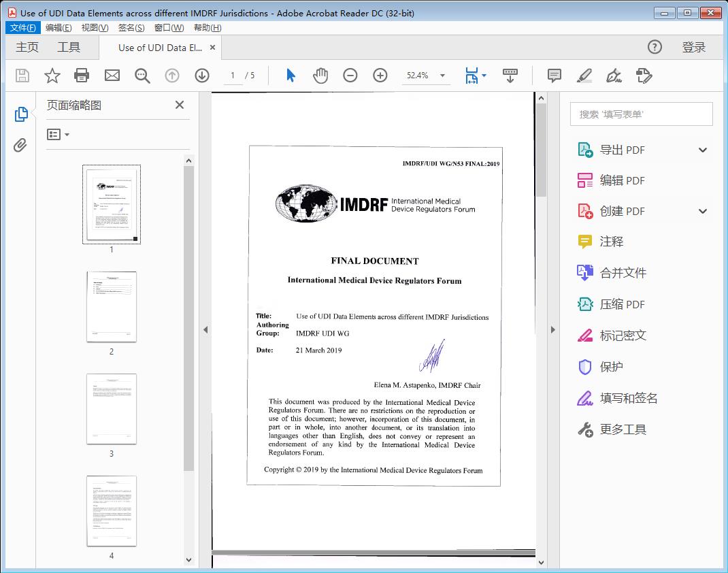This screenshot has height=573, width=728.
Task: Expand the 导出 PDF option chevron
Action: coord(703,149)
